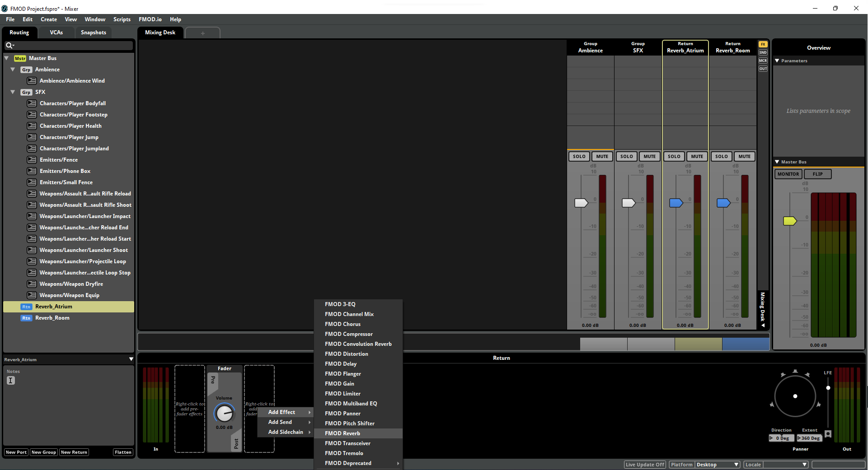Click the panner settings square icon near LFE
Image resolution: width=868 pixels, height=470 pixels.
pyautogui.click(x=828, y=434)
